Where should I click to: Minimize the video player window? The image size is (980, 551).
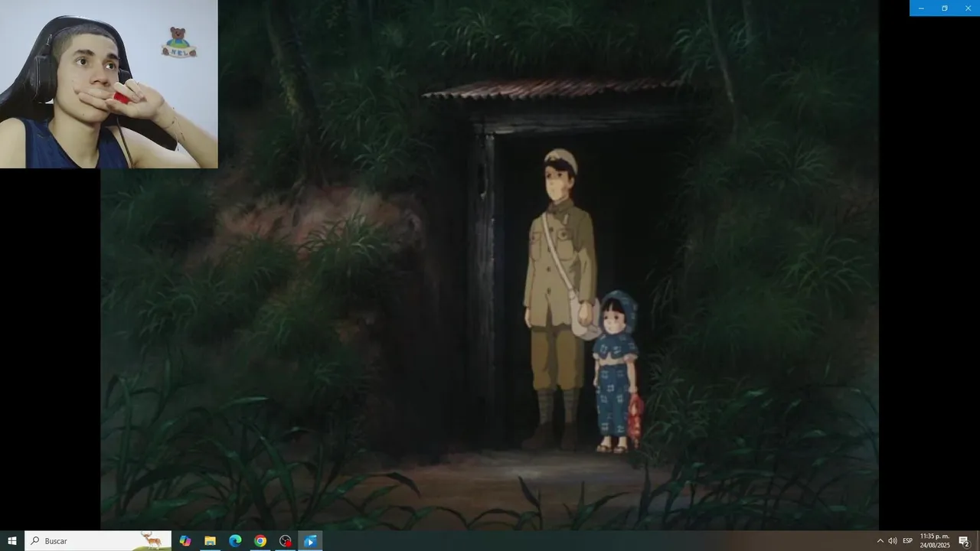921,8
